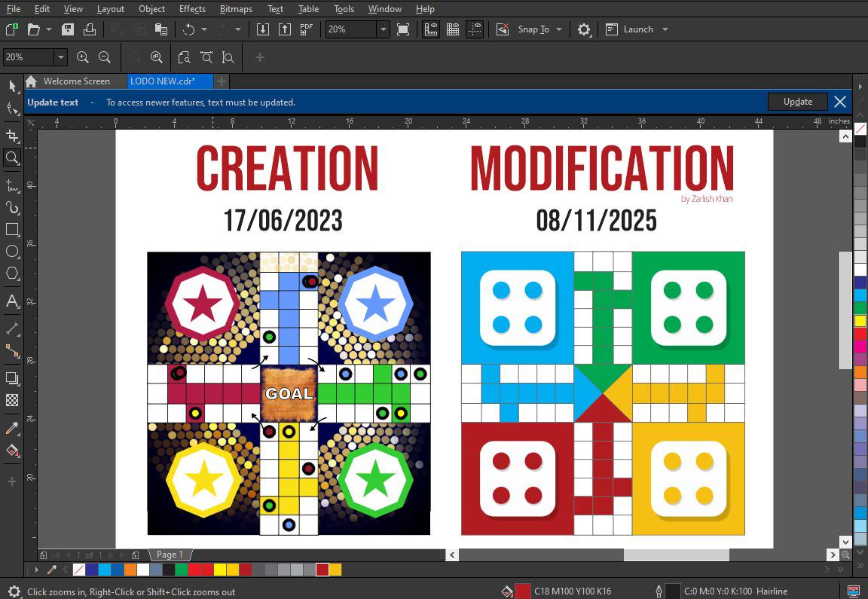Click the vertical scrollbar down arrow
This screenshot has width=868, height=599.
pos(845,542)
